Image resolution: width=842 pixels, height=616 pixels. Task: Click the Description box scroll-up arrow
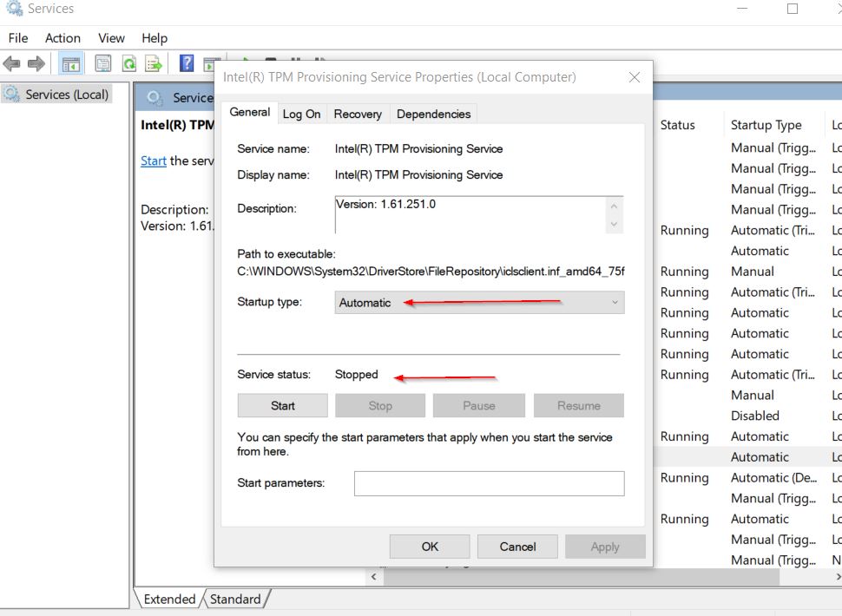tap(614, 206)
